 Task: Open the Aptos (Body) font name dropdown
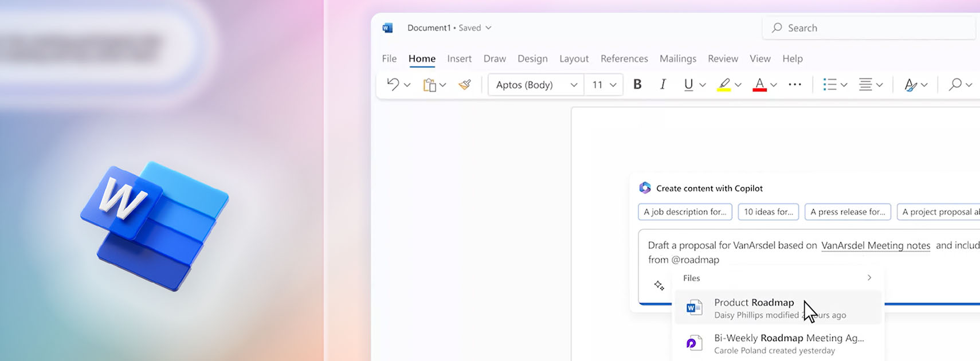pos(536,85)
